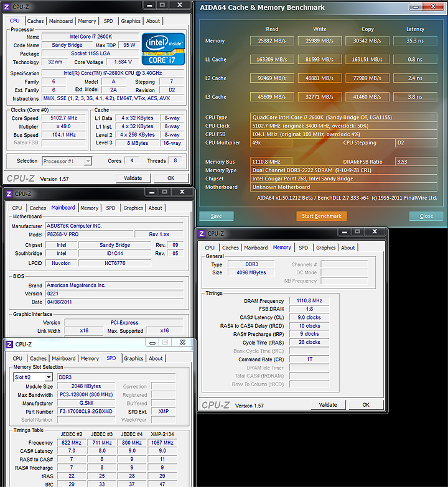Viewport: 448px width, 487px height.
Task: Click the L2 Cache Write value 48881 MB/s
Action: pyautogui.click(x=320, y=78)
